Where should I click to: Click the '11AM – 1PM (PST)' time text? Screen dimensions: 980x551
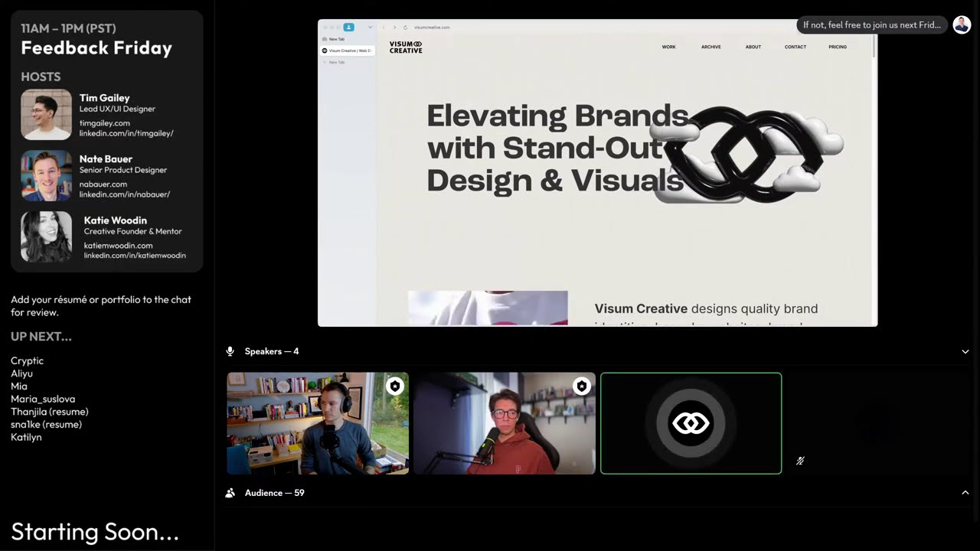coord(68,28)
